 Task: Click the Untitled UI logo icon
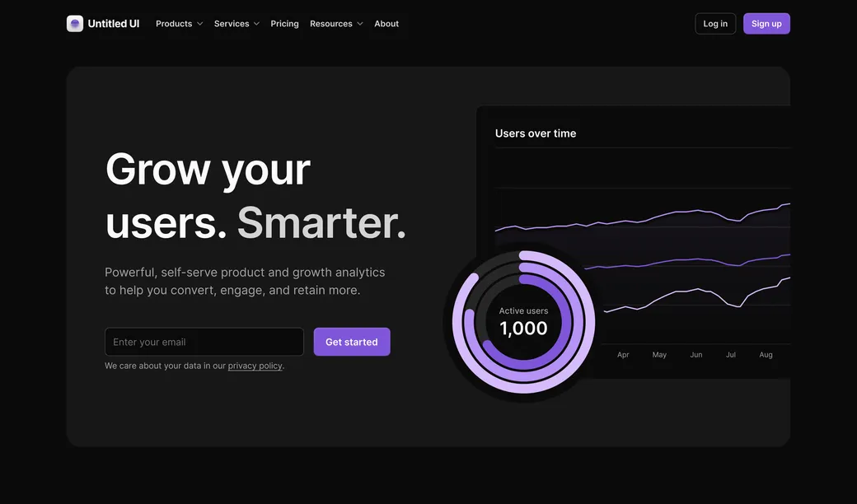click(x=75, y=24)
